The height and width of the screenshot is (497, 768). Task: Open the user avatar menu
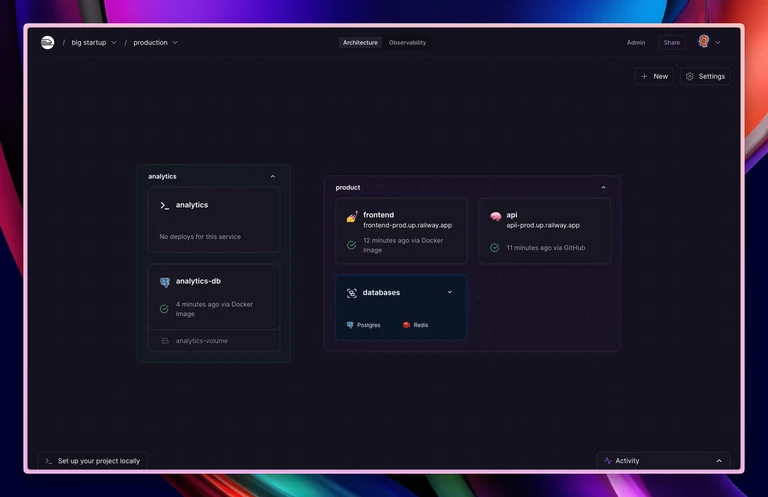click(x=704, y=42)
